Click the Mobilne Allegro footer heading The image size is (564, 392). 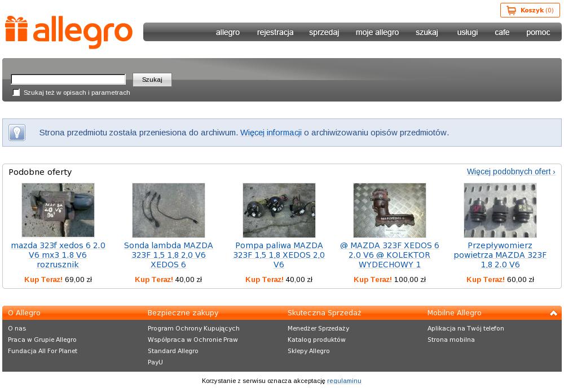[454, 313]
